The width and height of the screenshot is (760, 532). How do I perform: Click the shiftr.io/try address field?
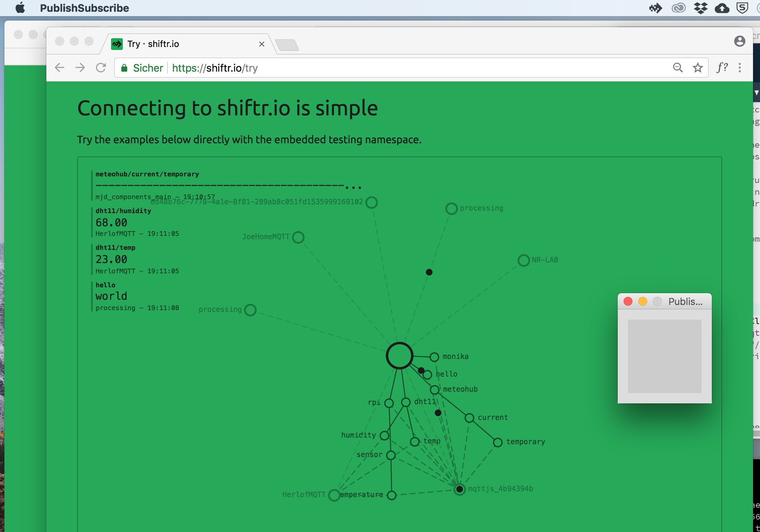point(412,68)
